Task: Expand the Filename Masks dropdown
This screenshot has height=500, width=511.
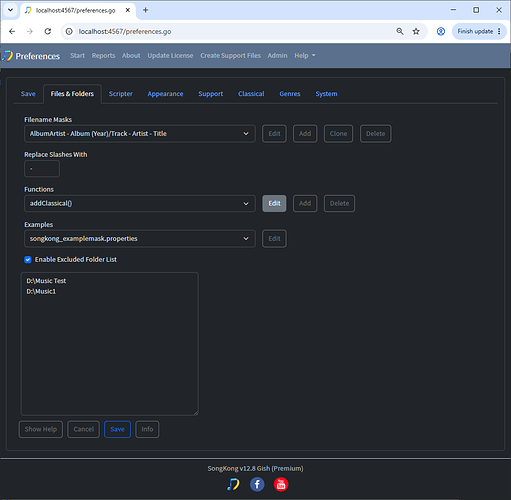Action: click(140, 134)
